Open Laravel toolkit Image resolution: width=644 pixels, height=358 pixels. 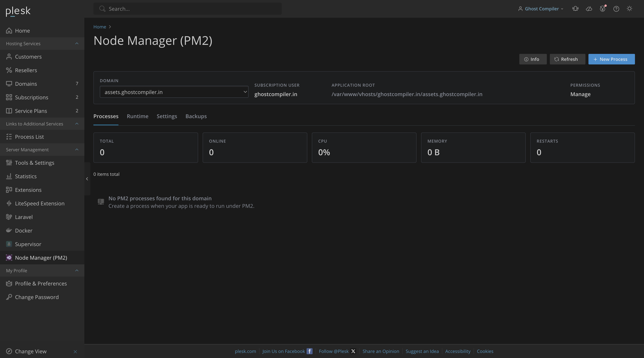point(42,217)
